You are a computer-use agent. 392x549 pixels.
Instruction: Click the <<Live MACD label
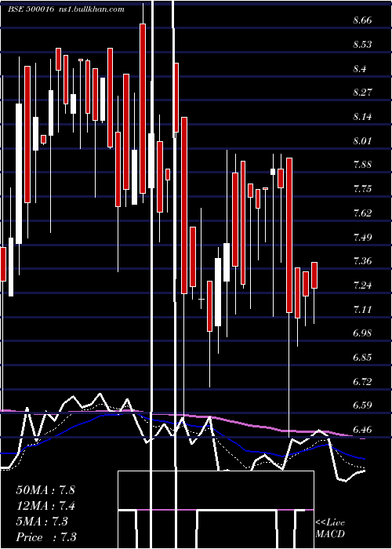tap(330, 529)
